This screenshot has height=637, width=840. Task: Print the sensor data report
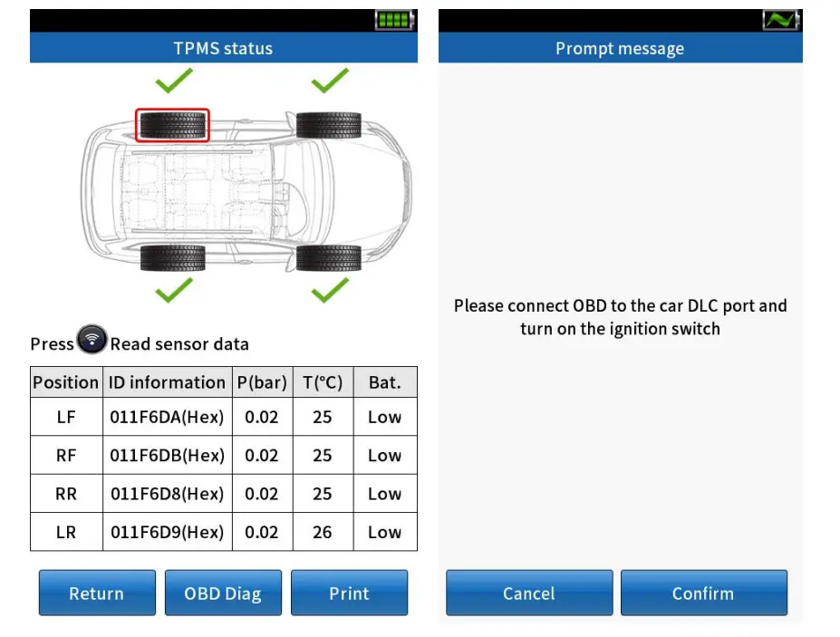(349, 593)
